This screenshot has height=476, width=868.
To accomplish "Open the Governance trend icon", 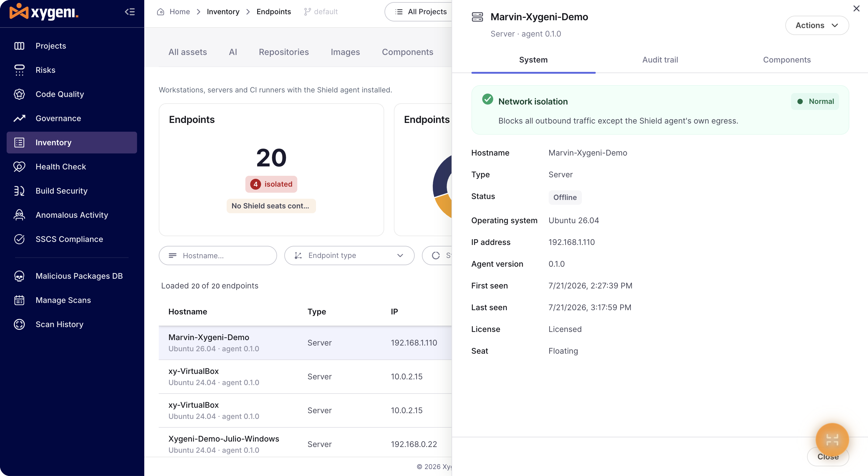I will coord(19,118).
